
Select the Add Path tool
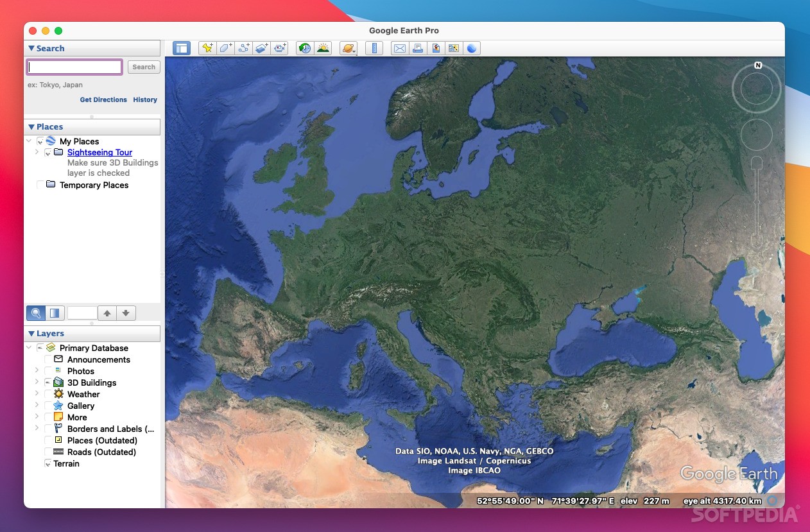[x=243, y=47]
